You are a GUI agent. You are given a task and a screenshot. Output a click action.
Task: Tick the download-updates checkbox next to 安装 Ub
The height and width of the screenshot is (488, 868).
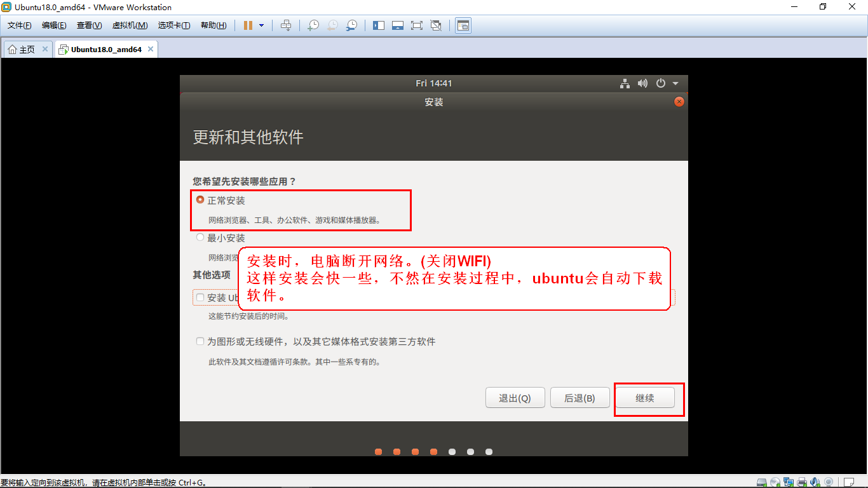[201, 297]
